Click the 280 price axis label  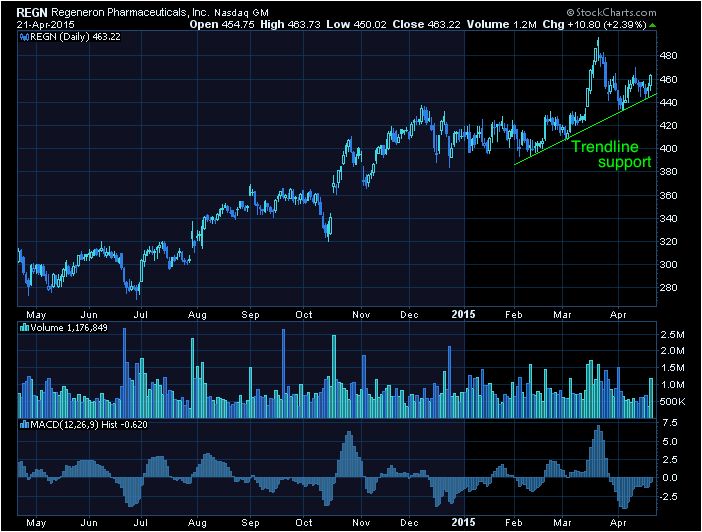point(668,288)
